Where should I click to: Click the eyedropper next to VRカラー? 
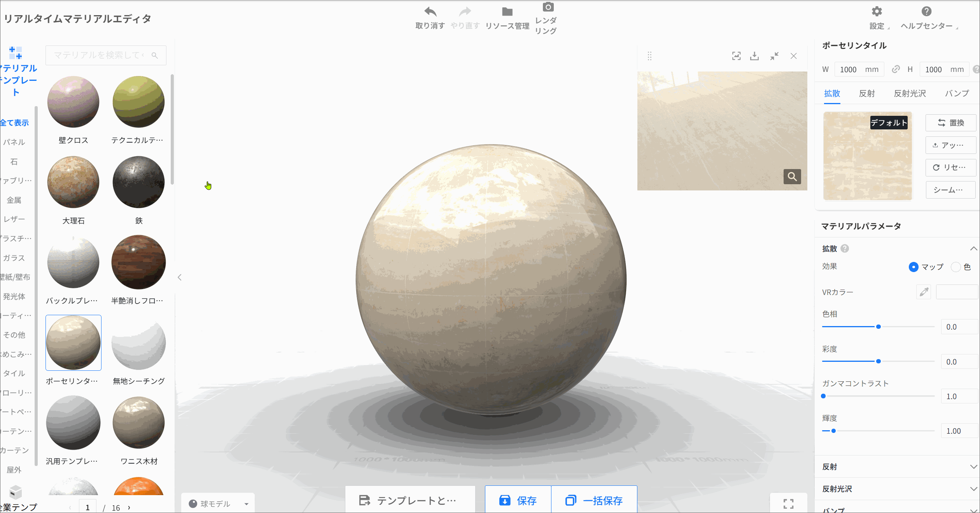pos(924,292)
